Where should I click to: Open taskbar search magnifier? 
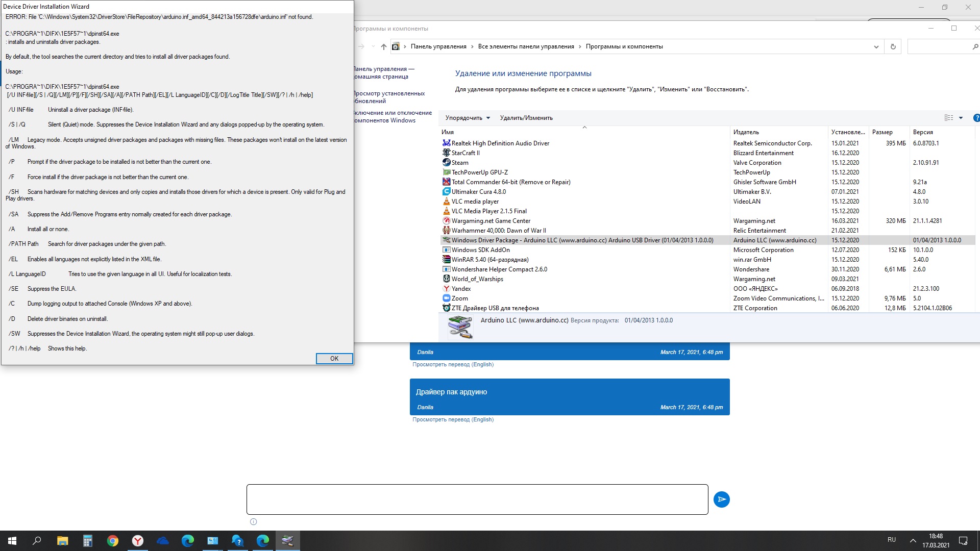(37, 541)
